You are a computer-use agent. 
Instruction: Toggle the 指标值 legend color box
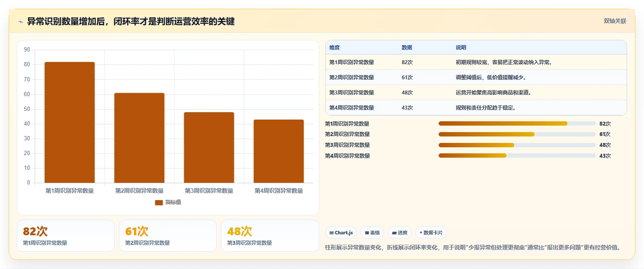coord(159,202)
